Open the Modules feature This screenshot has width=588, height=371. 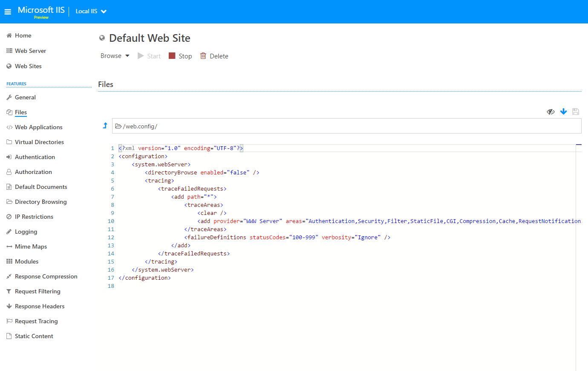pyautogui.click(x=26, y=261)
